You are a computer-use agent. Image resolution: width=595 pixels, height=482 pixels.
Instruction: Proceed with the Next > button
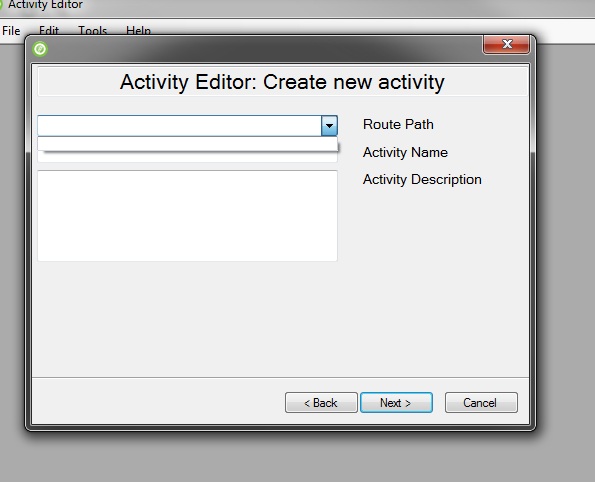tap(396, 402)
